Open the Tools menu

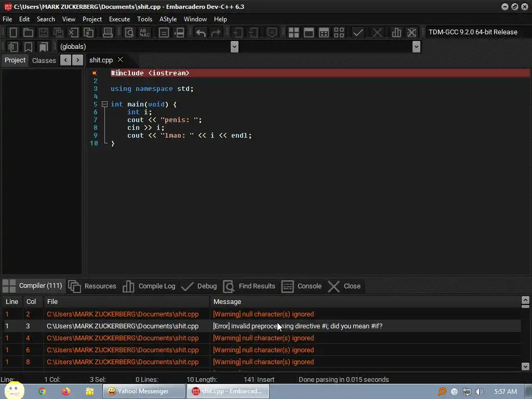click(x=144, y=19)
